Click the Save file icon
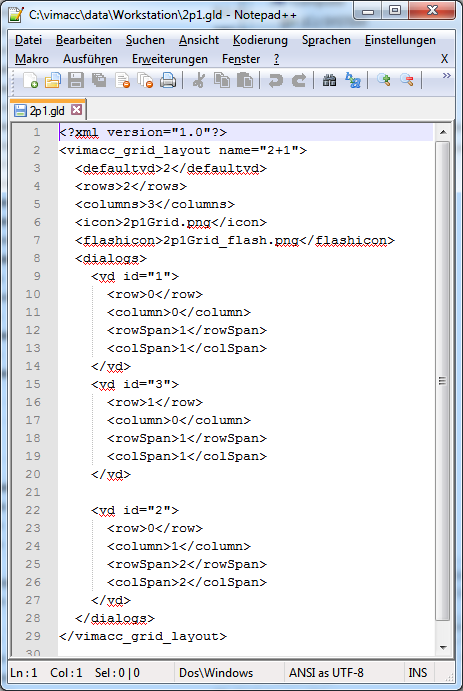Viewport: 463px width, 691px height. pos(76,80)
